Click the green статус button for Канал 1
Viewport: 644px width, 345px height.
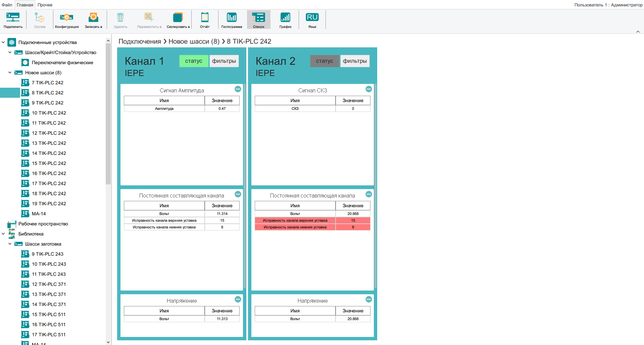[194, 61]
